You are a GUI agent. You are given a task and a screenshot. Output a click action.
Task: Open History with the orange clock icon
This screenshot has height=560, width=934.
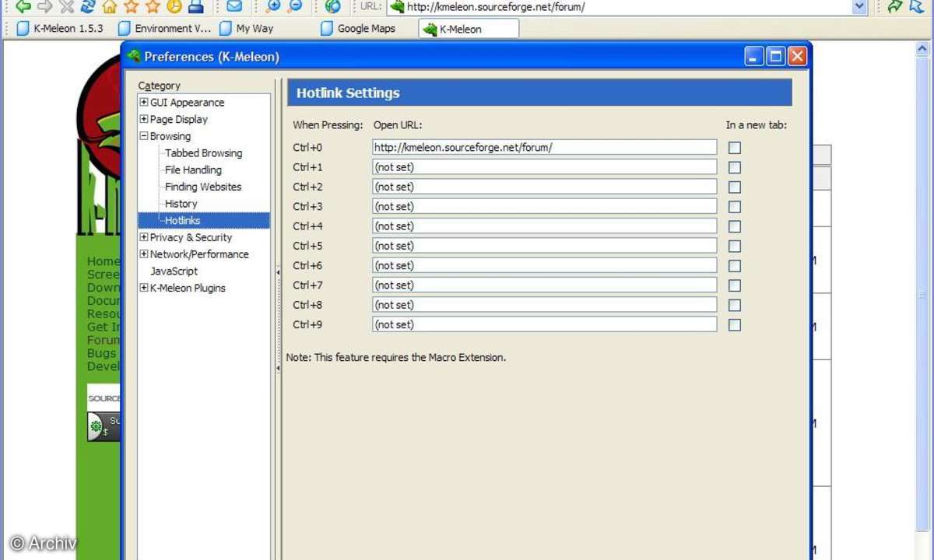174,6
